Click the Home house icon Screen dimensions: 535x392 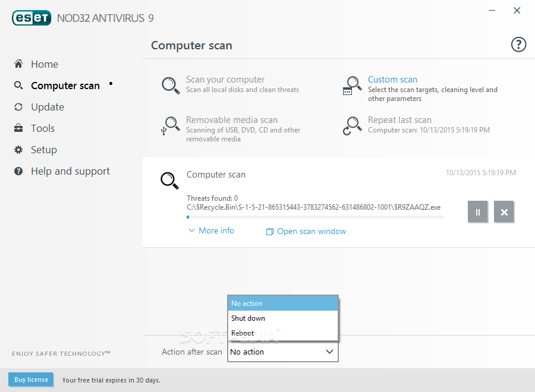click(18, 64)
